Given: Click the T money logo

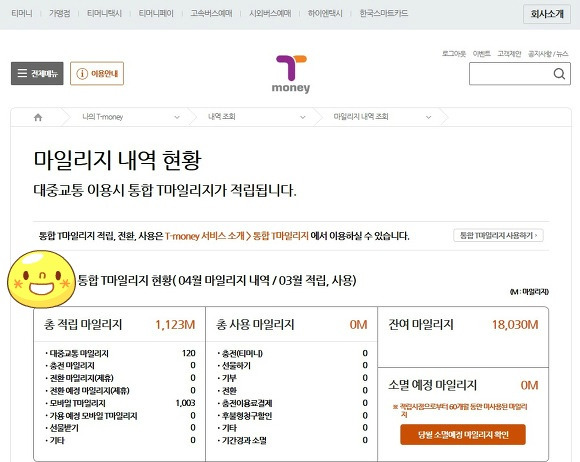Looking at the screenshot, I should tap(291, 74).
